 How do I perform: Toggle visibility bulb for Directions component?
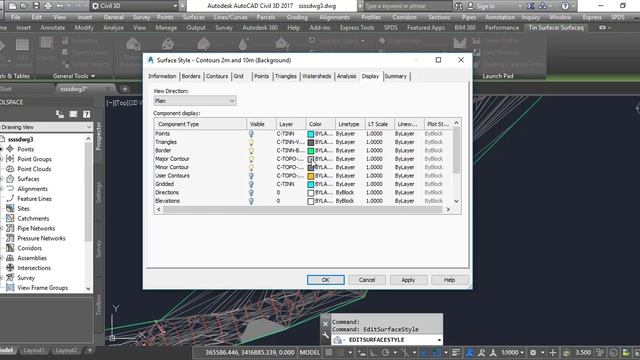click(251, 193)
